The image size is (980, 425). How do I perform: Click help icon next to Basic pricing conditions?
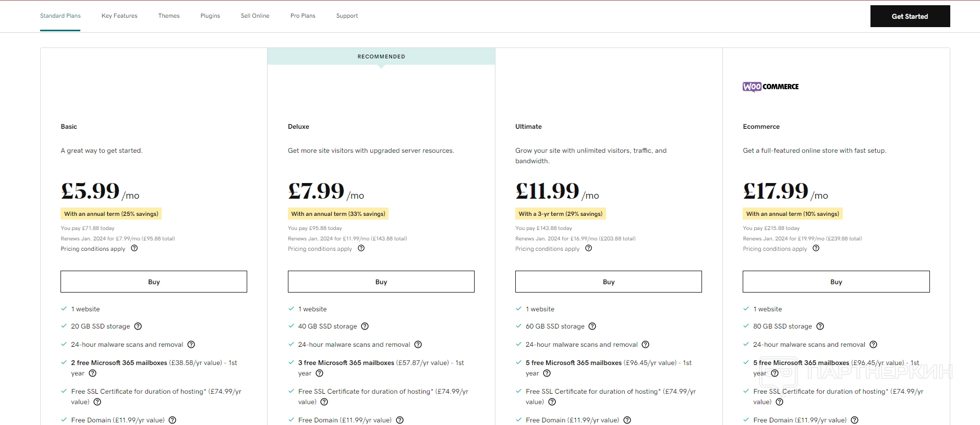coord(134,249)
